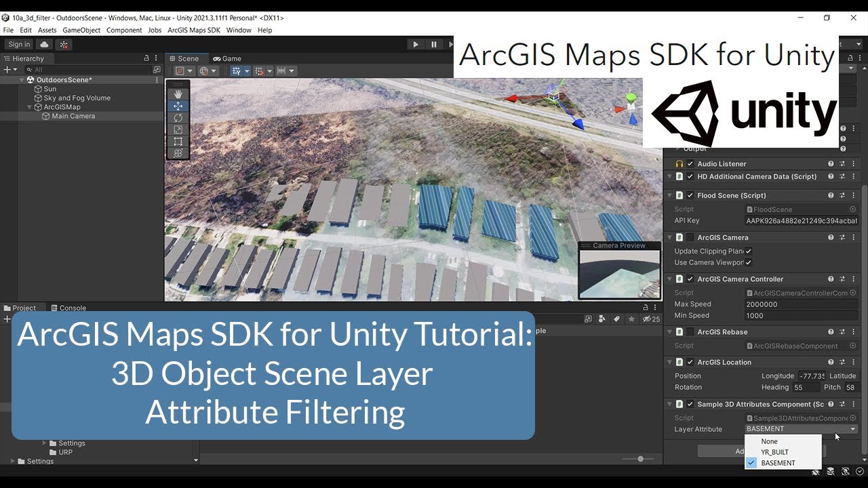
Task: Click the Pause button
Action: pos(434,44)
